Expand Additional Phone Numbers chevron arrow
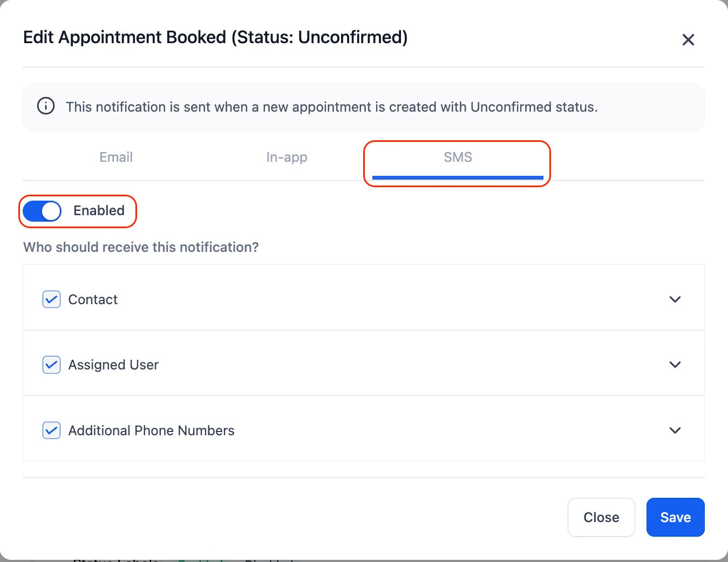 point(675,430)
